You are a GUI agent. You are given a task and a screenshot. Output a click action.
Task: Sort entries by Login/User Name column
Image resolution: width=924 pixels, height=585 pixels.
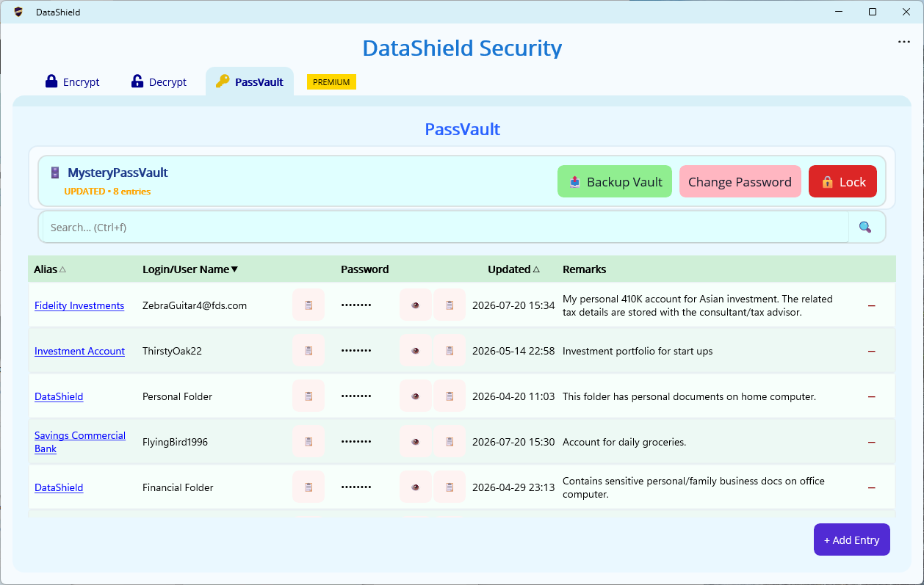pyautogui.click(x=190, y=269)
